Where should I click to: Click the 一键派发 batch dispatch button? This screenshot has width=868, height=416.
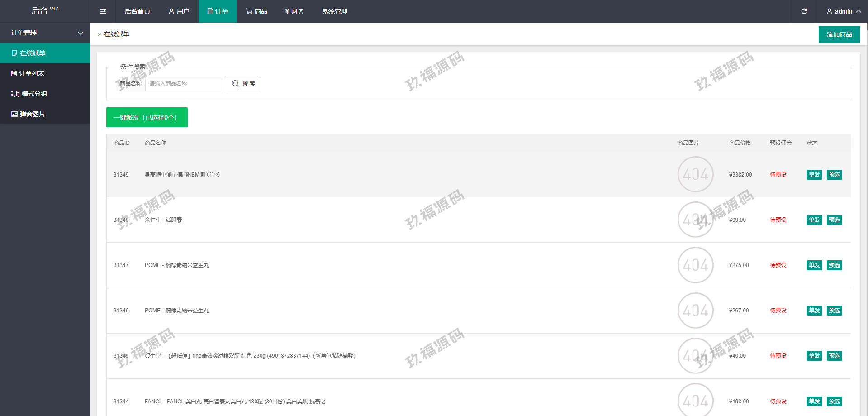pyautogui.click(x=147, y=117)
